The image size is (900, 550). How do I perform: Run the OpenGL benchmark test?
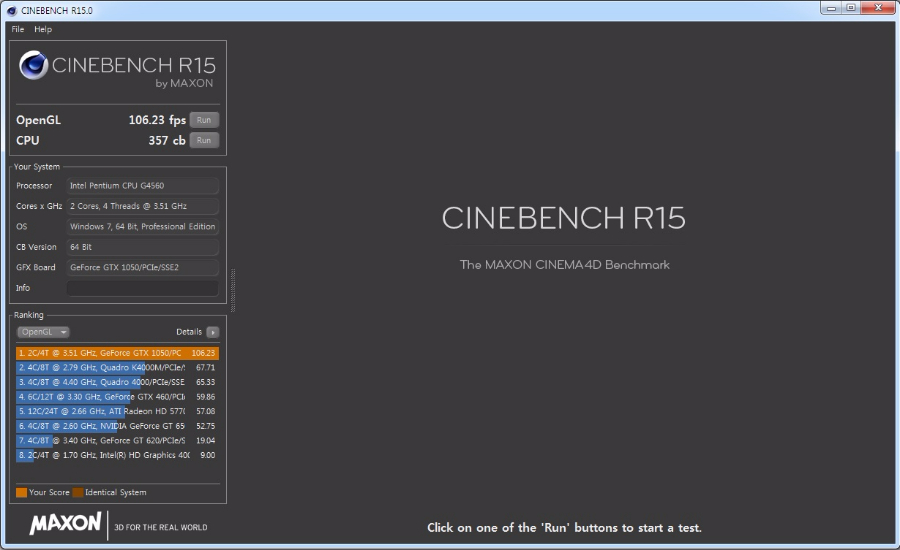[204, 120]
